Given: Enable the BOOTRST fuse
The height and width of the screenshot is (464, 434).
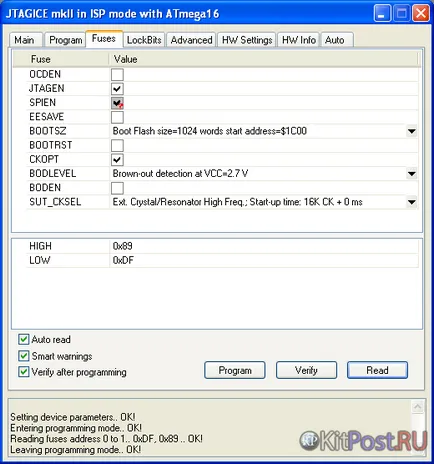Looking at the screenshot, I should pos(117,145).
